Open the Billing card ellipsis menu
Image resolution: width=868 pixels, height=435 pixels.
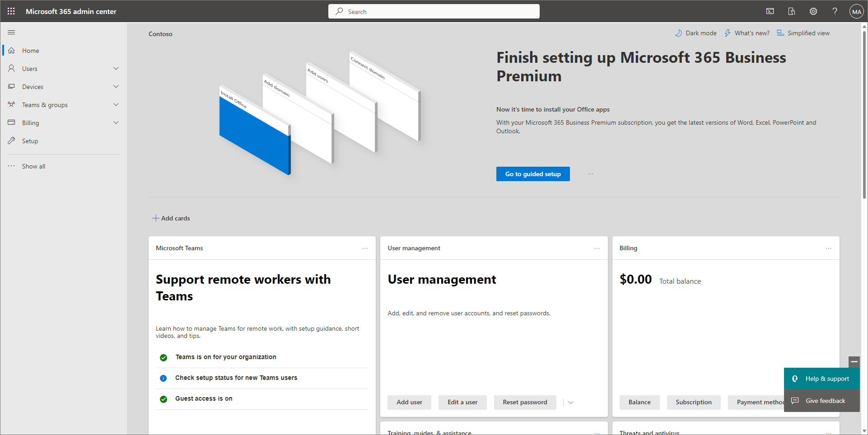click(829, 248)
